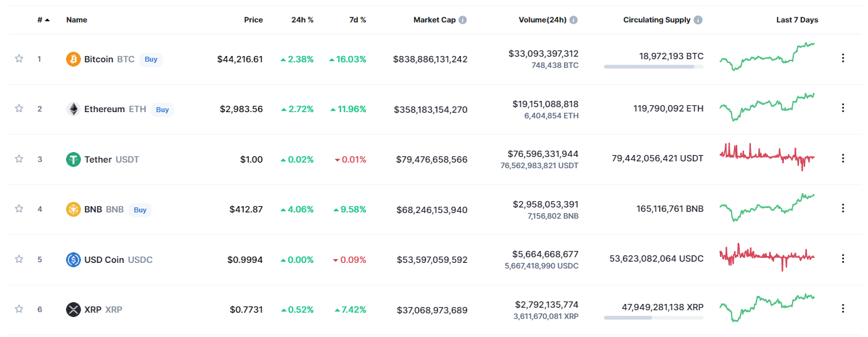Expand options menu for USD Coin

click(843, 259)
